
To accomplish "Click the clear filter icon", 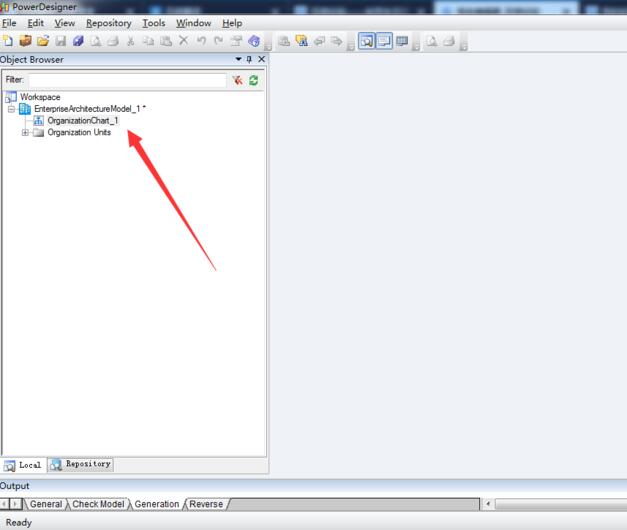I will 238,80.
